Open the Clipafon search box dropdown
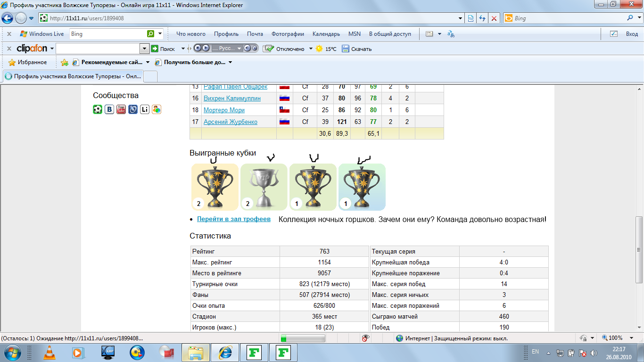Image resolution: width=644 pixels, height=362 pixels. tap(144, 49)
